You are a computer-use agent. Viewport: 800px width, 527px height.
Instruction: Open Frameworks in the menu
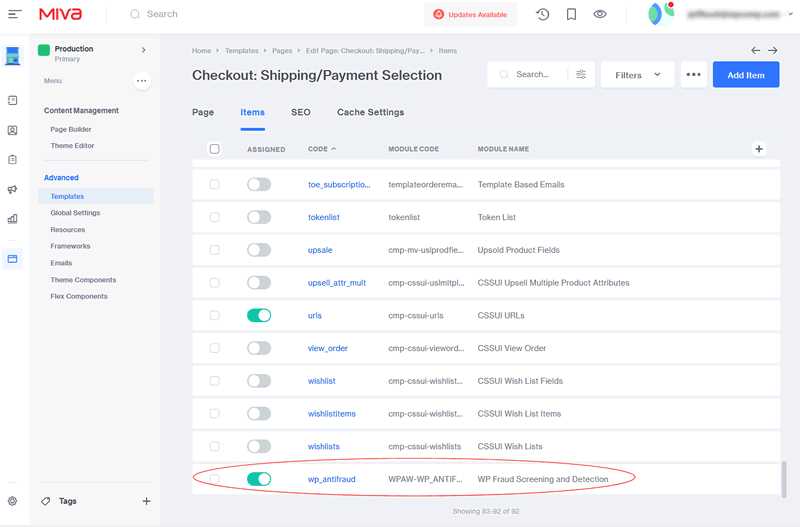point(70,246)
